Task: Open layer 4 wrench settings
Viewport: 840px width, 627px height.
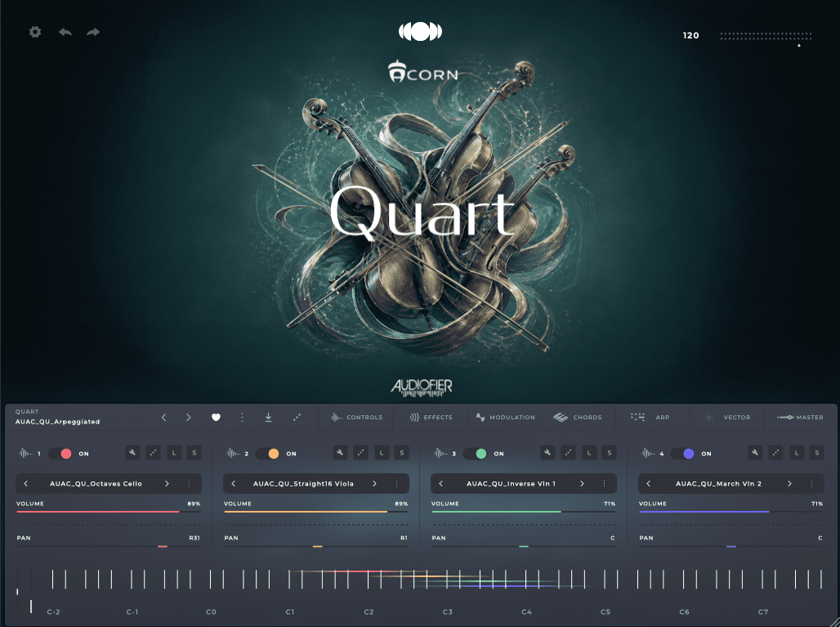Action: click(x=755, y=453)
